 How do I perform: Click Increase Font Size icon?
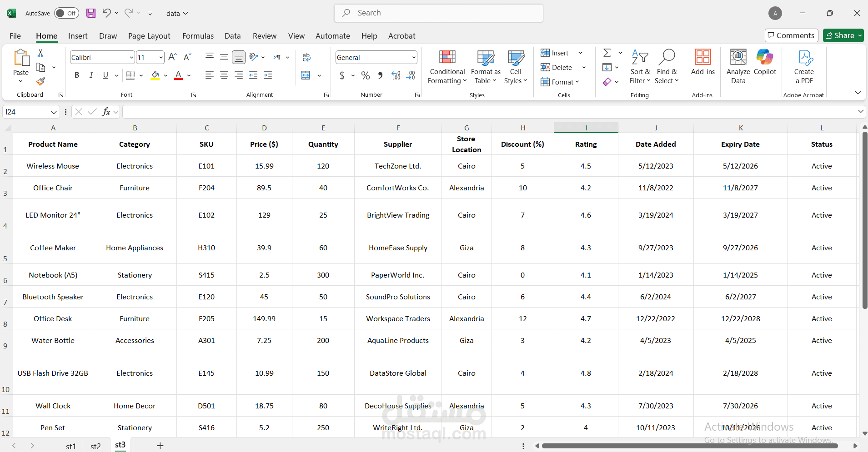(x=172, y=57)
